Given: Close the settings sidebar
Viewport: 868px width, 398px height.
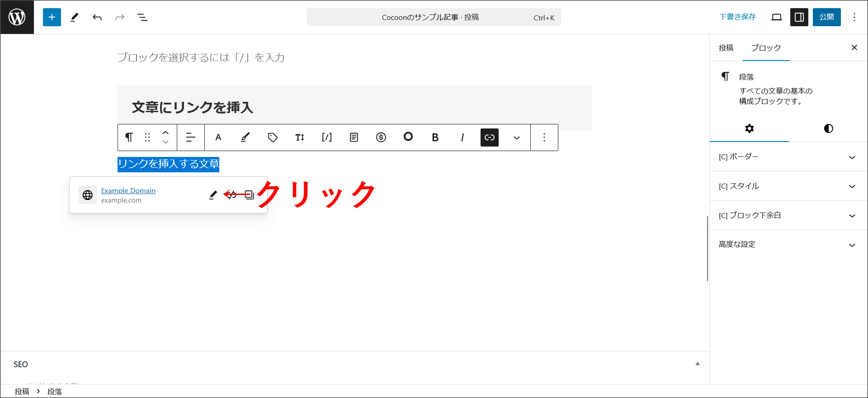Looking at the screenshot, I should pos(854,47).
